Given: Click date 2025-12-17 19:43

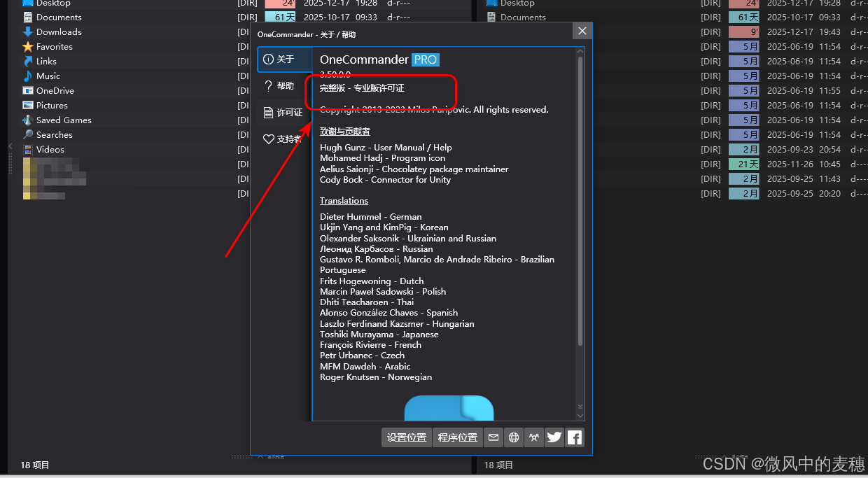Looking at the screenshot, I should [x=804, y=31].
